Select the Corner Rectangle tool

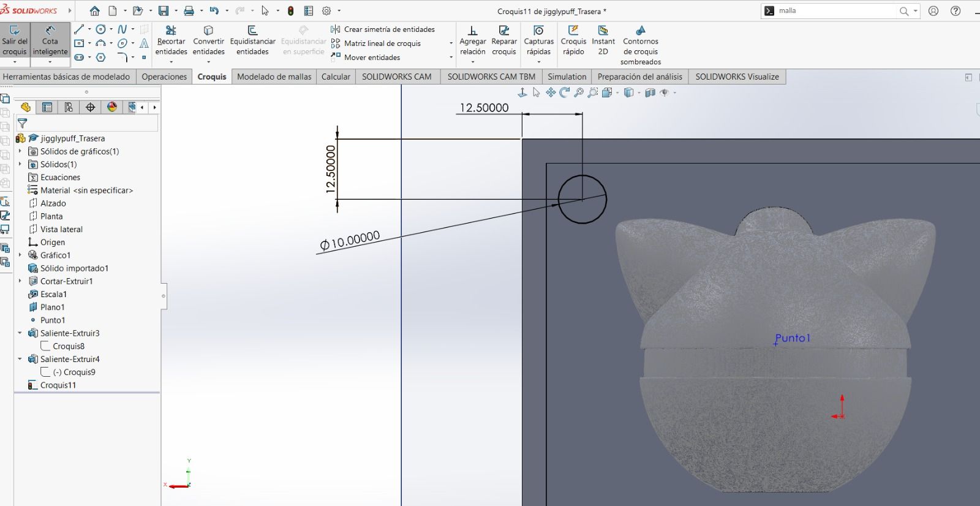(x=79, y=43)
